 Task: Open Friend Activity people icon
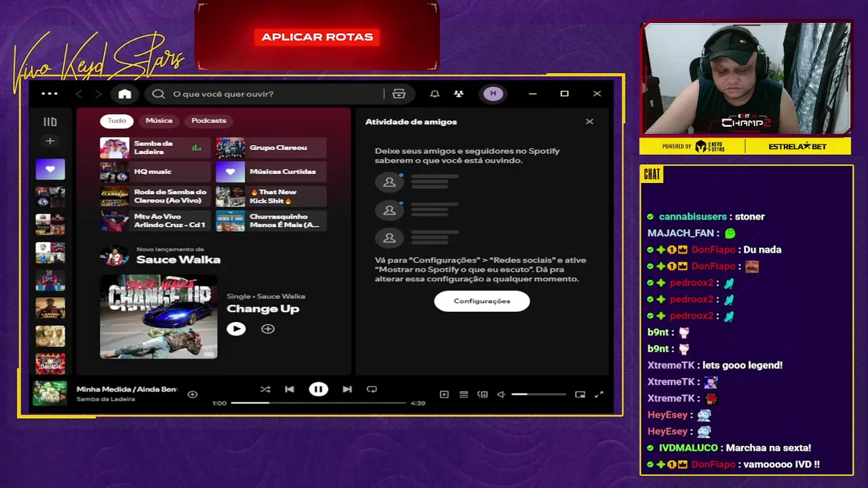tap(459, 94)
